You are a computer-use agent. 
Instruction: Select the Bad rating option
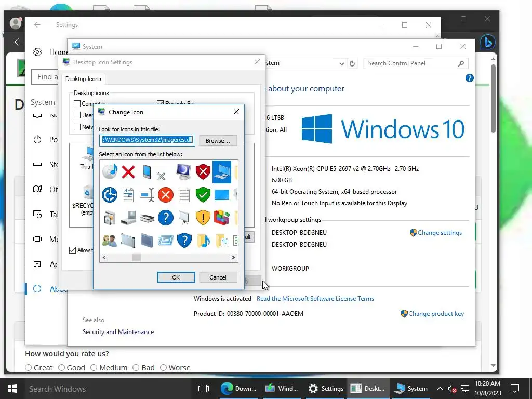136,367
